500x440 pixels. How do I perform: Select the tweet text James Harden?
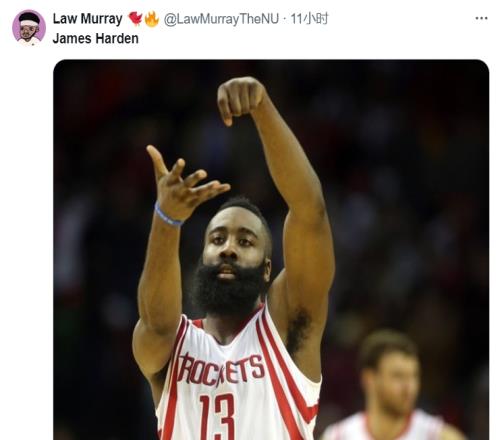tap(96, 38)
